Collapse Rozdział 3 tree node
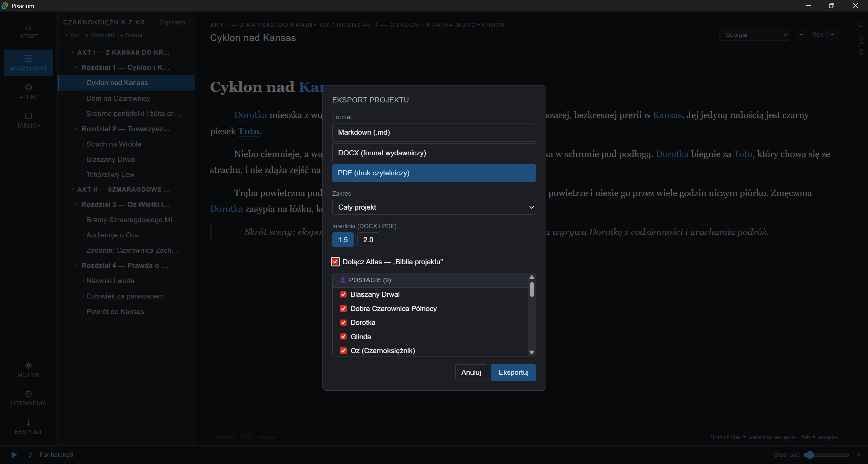Viewport: 868px width, 464px height. click(77, 205)
